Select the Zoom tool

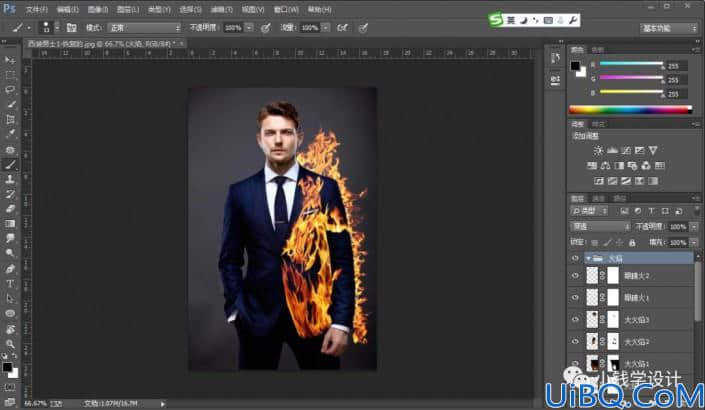[10, 344]
